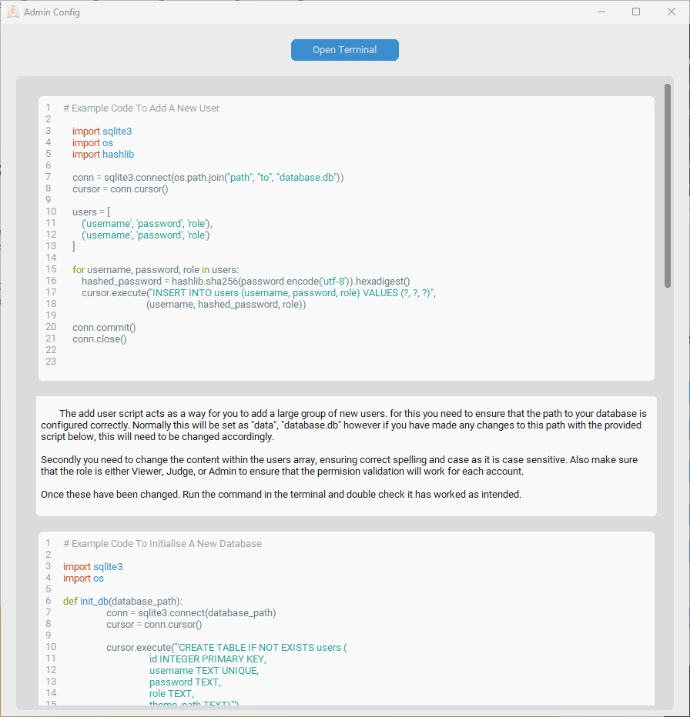Maximize the Admin Config window
This screenshot has width=690, height=717.
pyautogui.click(x=636, y=12)
